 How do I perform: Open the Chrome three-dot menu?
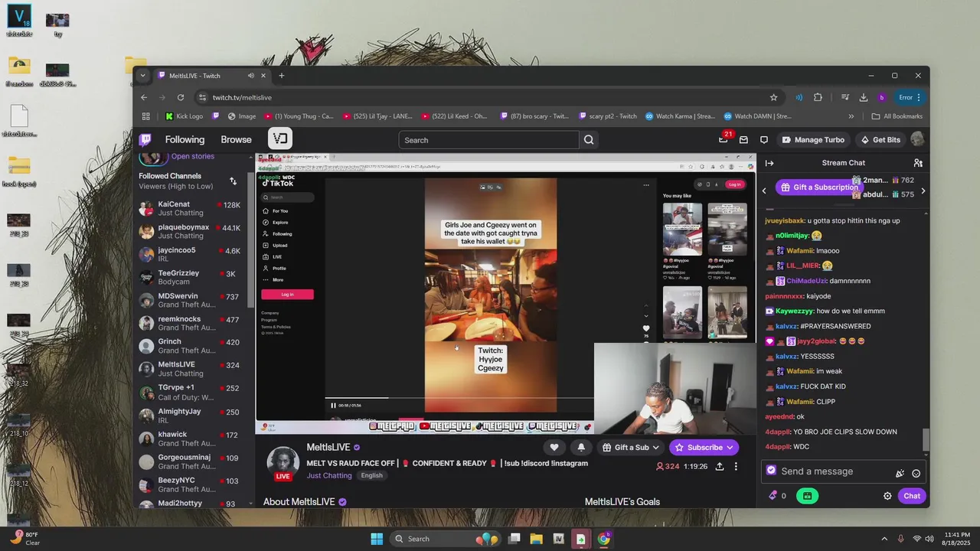(x=919, y=97)
